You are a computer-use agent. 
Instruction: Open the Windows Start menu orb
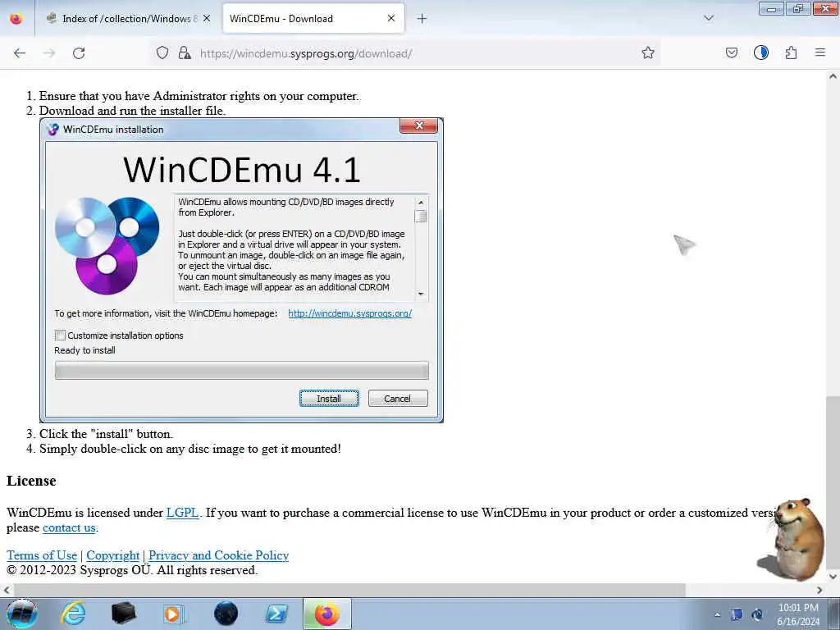tap(22, 614)
